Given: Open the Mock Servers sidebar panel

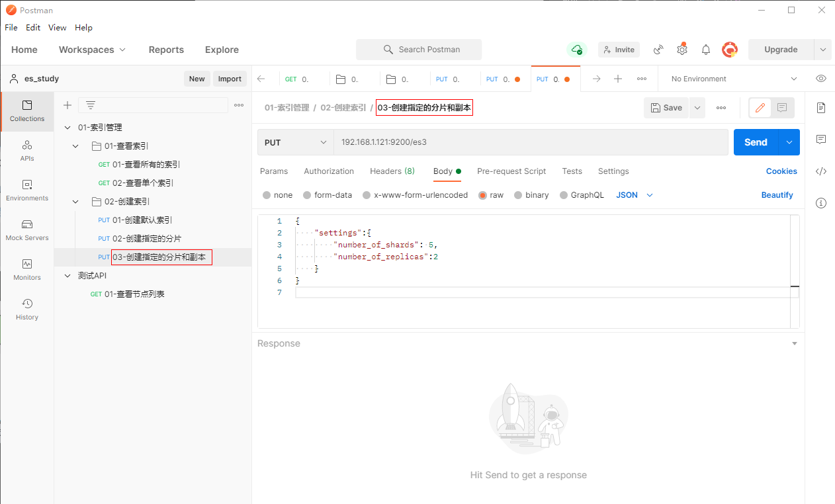Looking at the screenshot, I should [x=27, y=230].
